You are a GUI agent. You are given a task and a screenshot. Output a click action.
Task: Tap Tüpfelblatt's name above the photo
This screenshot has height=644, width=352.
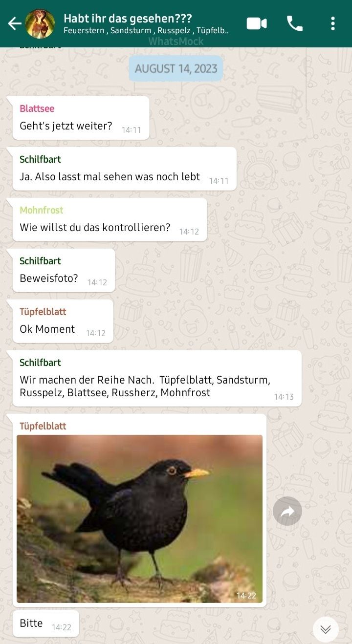point(43,426)
